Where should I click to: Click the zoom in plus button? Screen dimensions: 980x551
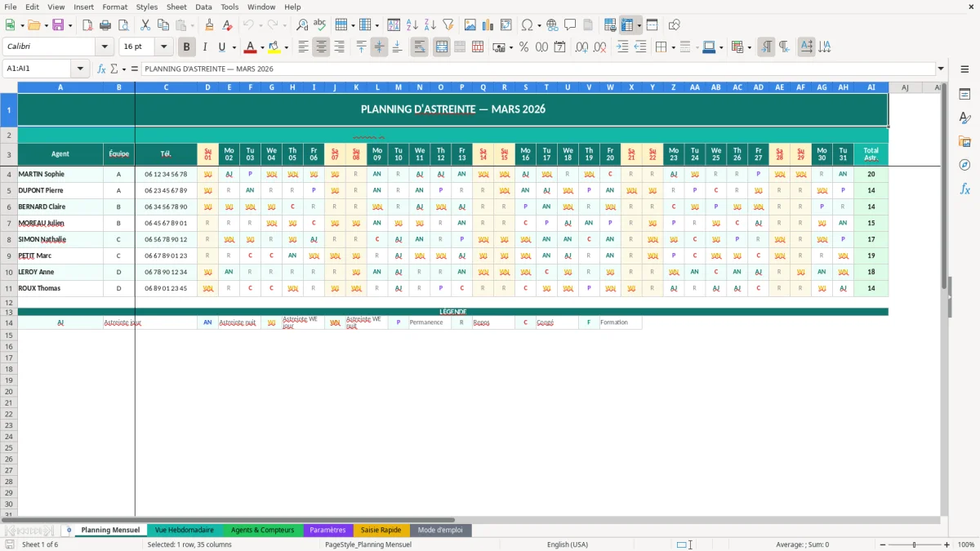[x=947, y=544]
